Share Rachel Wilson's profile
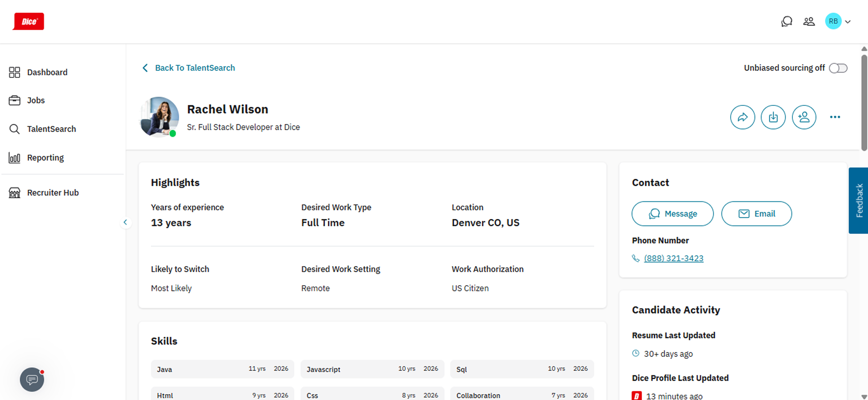This screenshot has width=868, height=400. (742, 117)
